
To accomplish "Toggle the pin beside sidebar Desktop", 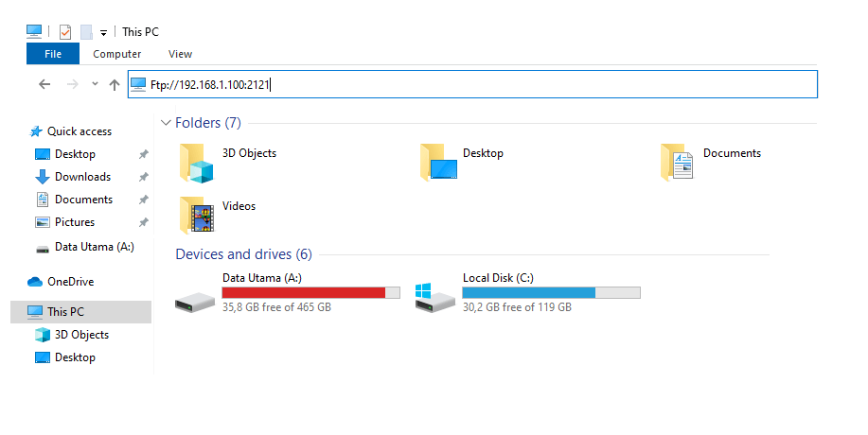I will pyautogui.click(x=143, y=154).
